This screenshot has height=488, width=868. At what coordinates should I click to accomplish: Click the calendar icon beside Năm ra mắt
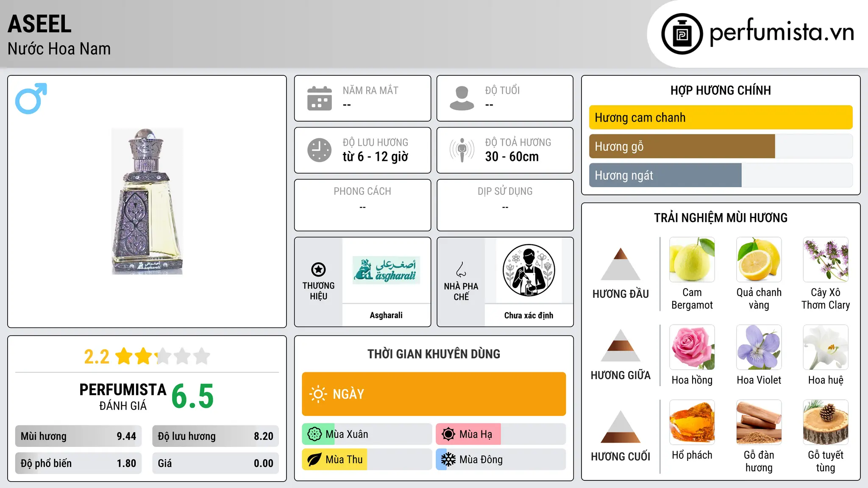point(320,98)
